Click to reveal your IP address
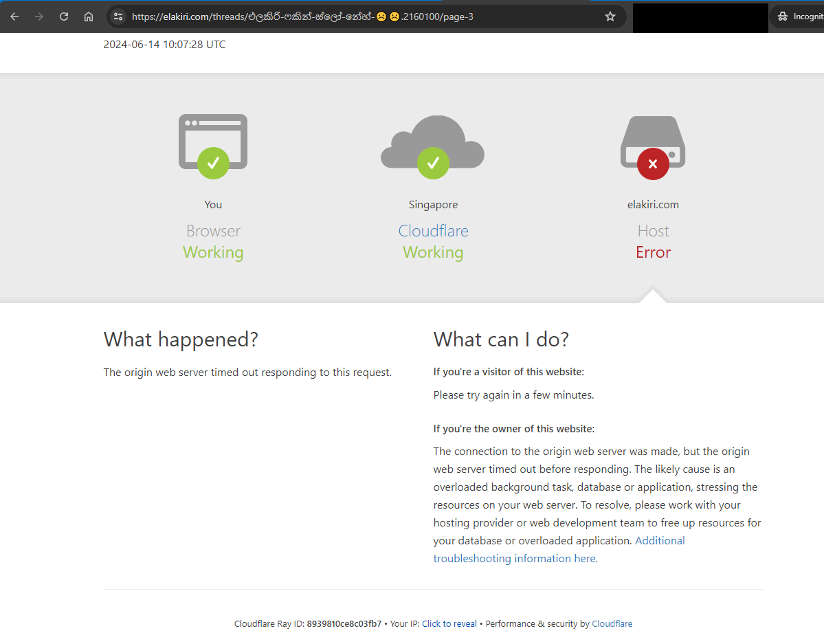 449,623
